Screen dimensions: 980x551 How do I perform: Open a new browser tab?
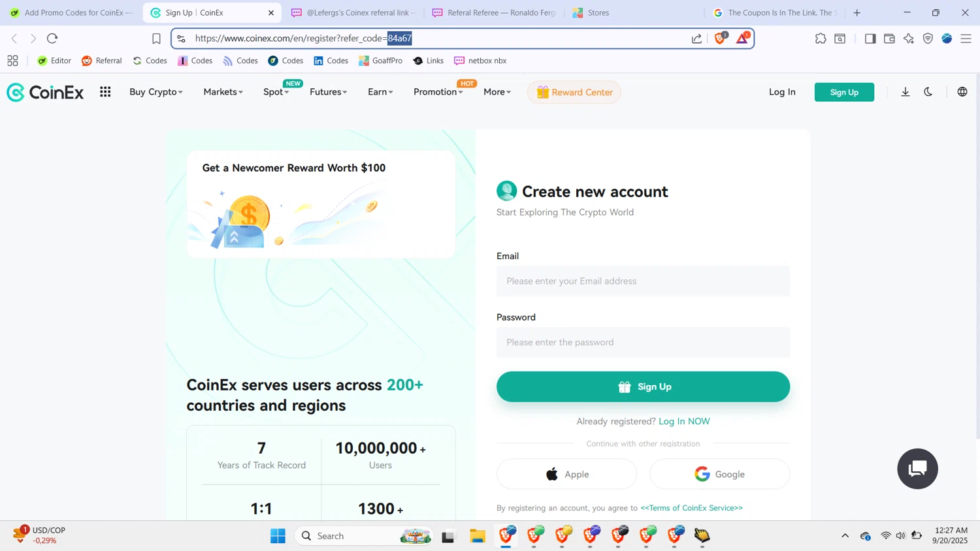pos(857,12)
